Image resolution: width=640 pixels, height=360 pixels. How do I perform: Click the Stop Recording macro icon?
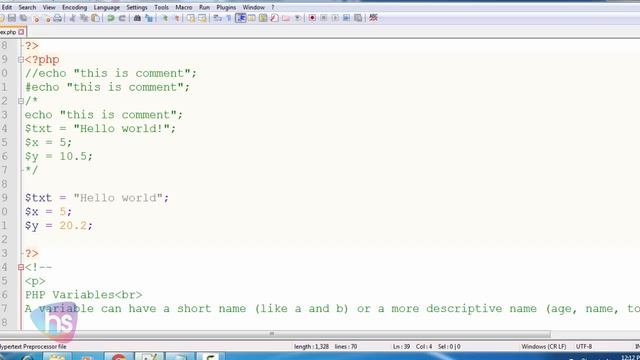(x=324, y=18)
